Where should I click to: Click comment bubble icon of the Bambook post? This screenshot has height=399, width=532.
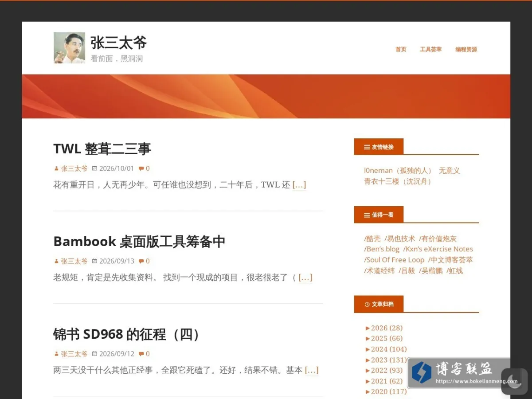coord(141,261)
